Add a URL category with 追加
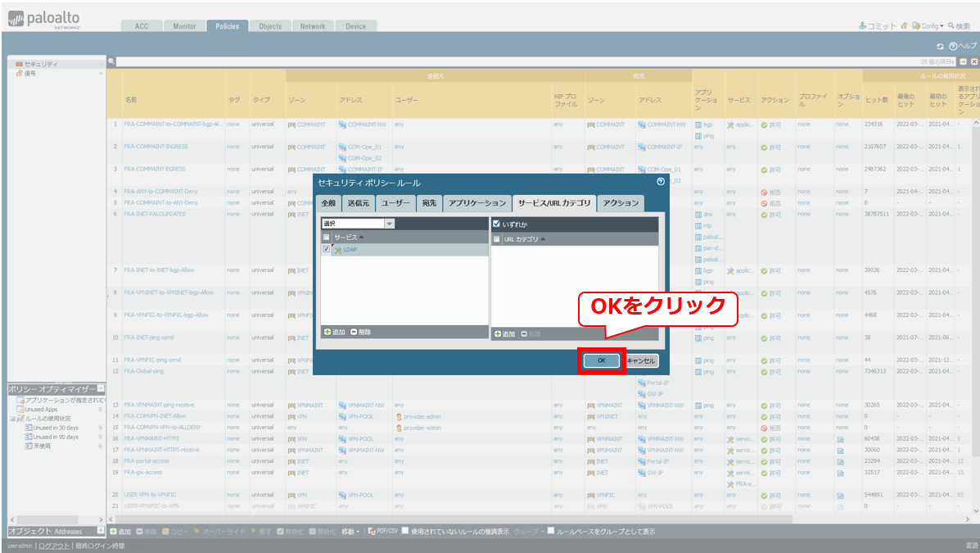The width and height of the screenshot is (980, 553). pyautogui.click(x=505, y=334)
